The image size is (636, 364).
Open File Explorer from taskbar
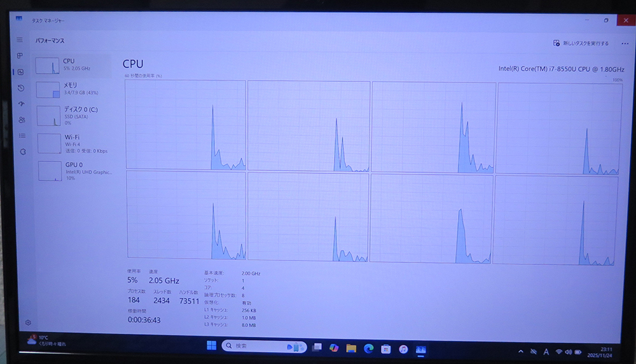351,348
